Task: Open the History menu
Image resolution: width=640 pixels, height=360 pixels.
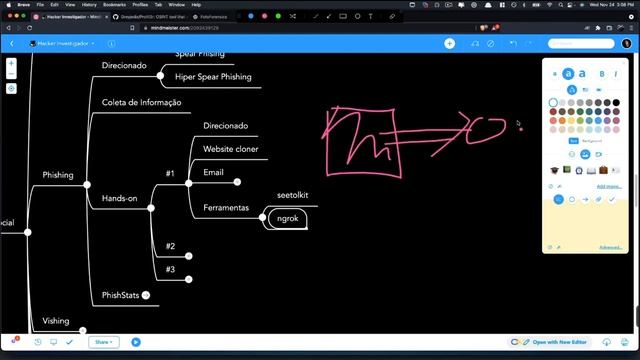Action: coord(89,5)
